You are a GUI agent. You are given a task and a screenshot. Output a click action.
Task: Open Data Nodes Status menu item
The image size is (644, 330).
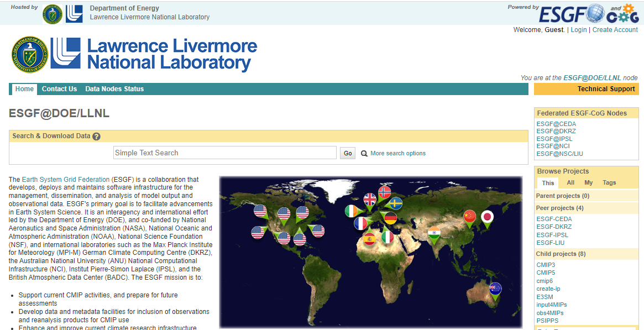pyautogui.click(x=114, y=89)
